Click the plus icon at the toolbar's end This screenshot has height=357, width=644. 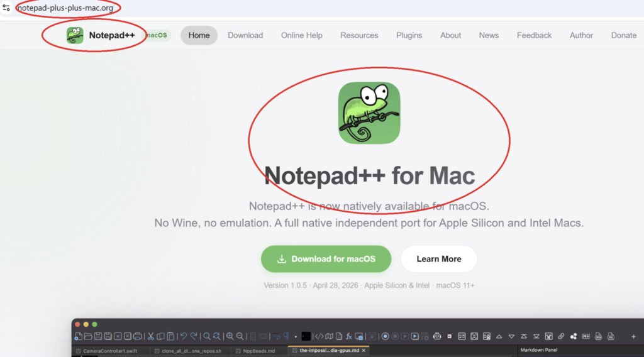[633, 336]
